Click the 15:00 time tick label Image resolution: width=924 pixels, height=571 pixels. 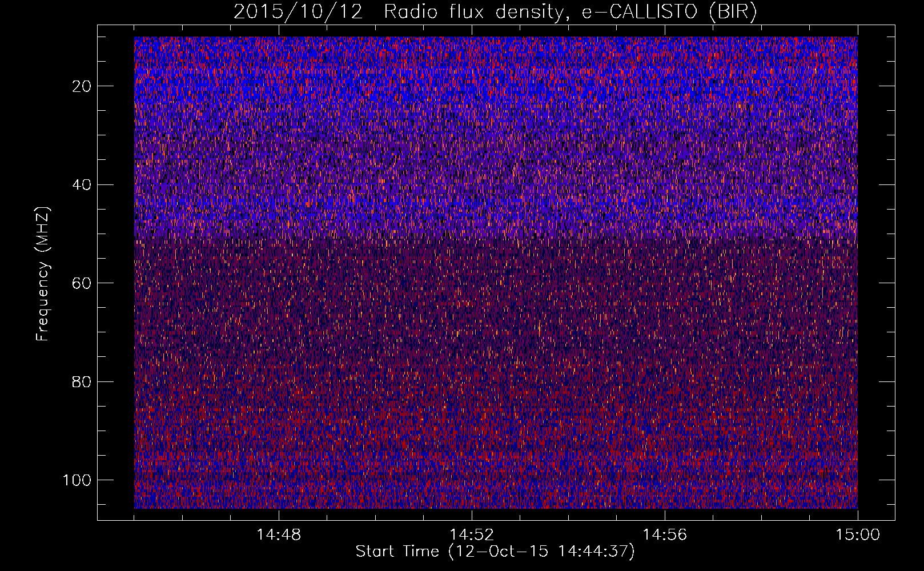click(858, 535)
